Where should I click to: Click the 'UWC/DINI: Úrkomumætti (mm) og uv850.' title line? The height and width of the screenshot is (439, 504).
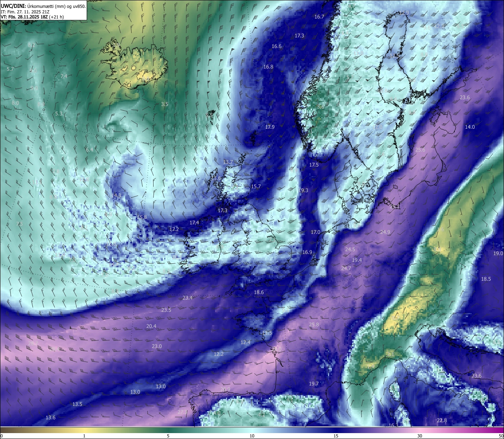pyautogui.click(x=43, y=6)
